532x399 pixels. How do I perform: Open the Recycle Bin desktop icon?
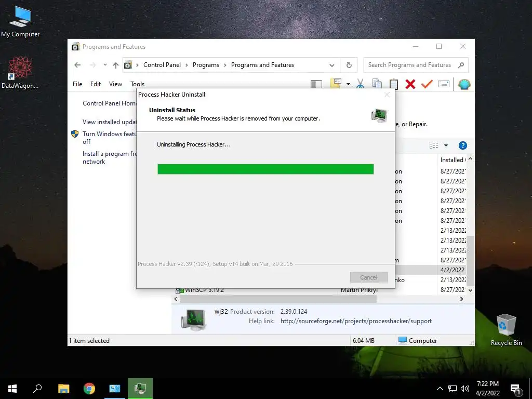[x=506, y=330]
